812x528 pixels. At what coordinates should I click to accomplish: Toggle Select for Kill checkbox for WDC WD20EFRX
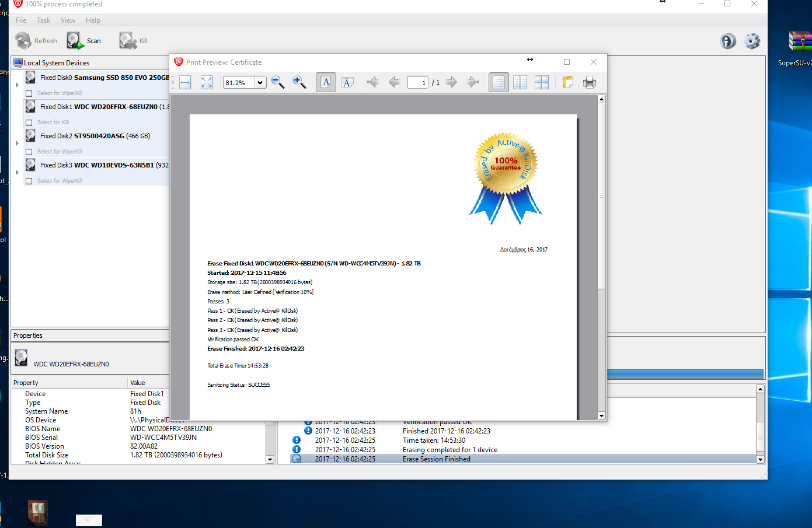[29, 123]
